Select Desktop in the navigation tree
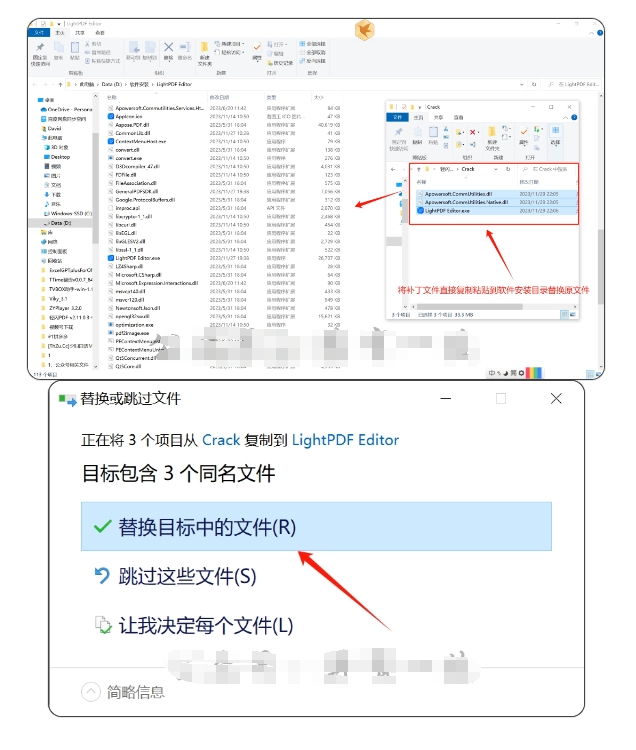The width and height of the screenshot is (636, 750). coord(57,157)
